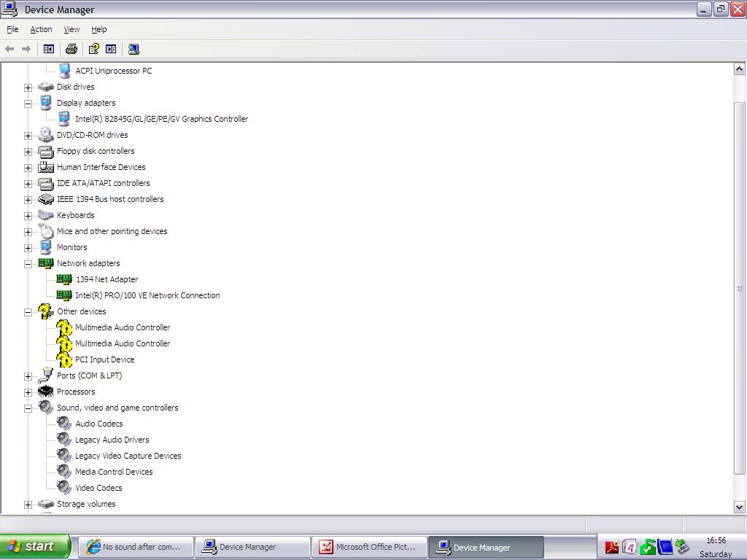747x560 pixels.
Task: Click the Forward arrow toolbar icon
Action: click(26, 49)
